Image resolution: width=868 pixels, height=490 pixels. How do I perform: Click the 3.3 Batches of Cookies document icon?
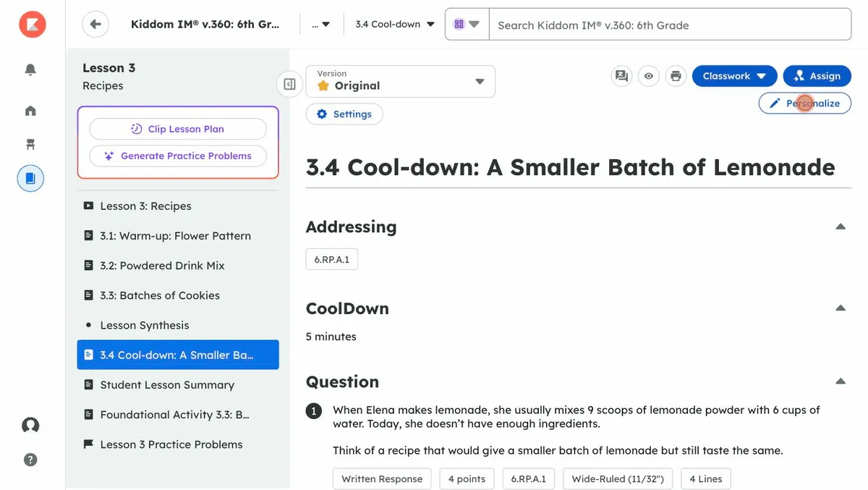click(88, 295)
